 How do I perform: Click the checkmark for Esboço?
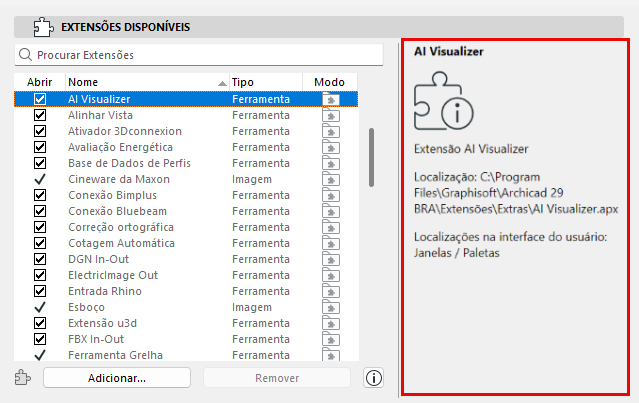pos(40,307)
